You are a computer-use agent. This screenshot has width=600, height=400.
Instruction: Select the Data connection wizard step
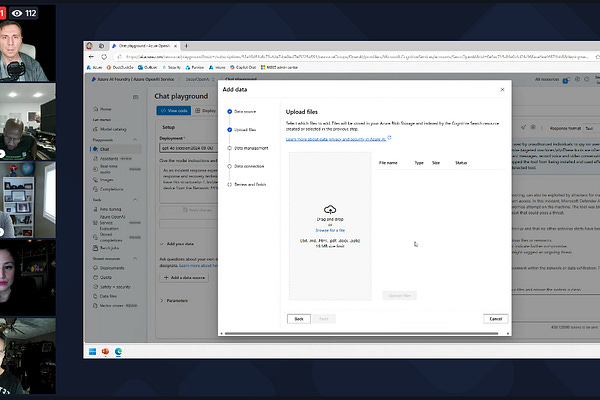pos(246,166)
